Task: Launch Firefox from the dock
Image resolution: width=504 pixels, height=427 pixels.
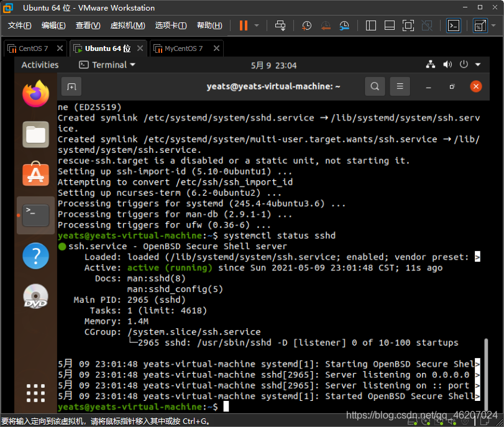Action: click(35, 94)
